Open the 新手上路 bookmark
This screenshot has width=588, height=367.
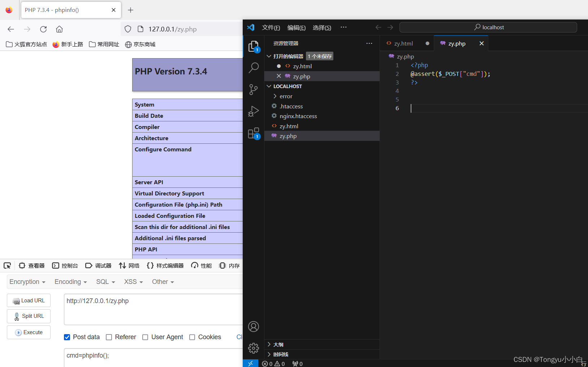point(68,44)
